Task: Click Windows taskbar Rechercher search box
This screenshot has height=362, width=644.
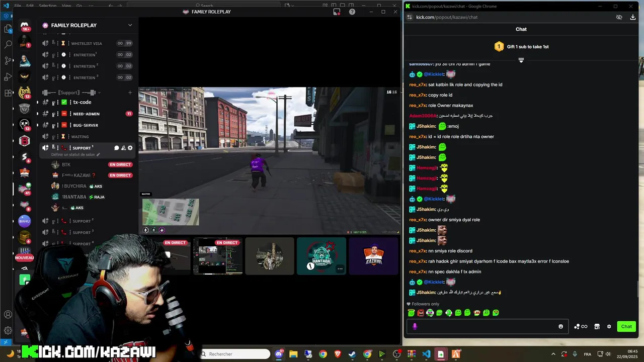Action: click(x=235, y=354)
